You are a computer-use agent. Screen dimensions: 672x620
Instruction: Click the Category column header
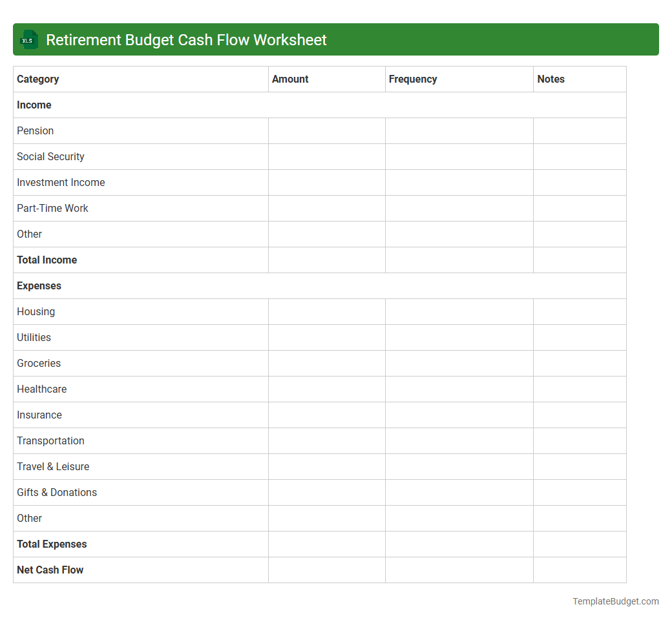coord(37,79)
